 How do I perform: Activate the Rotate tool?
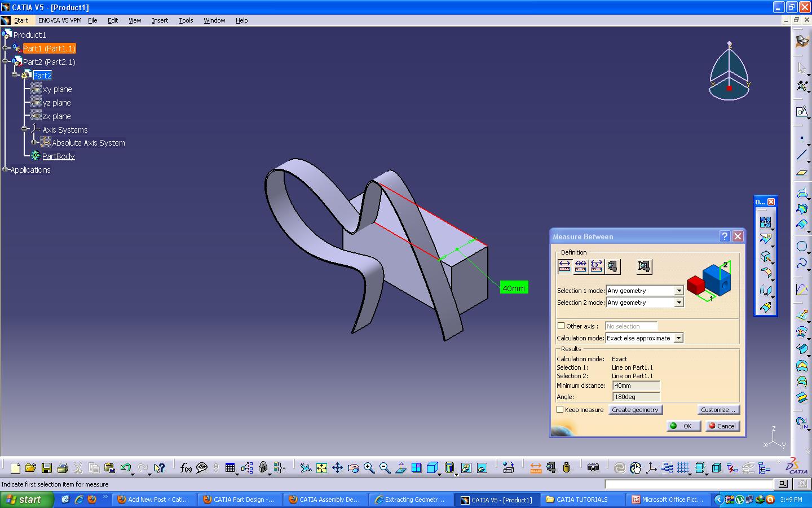(x=354, y=468)
